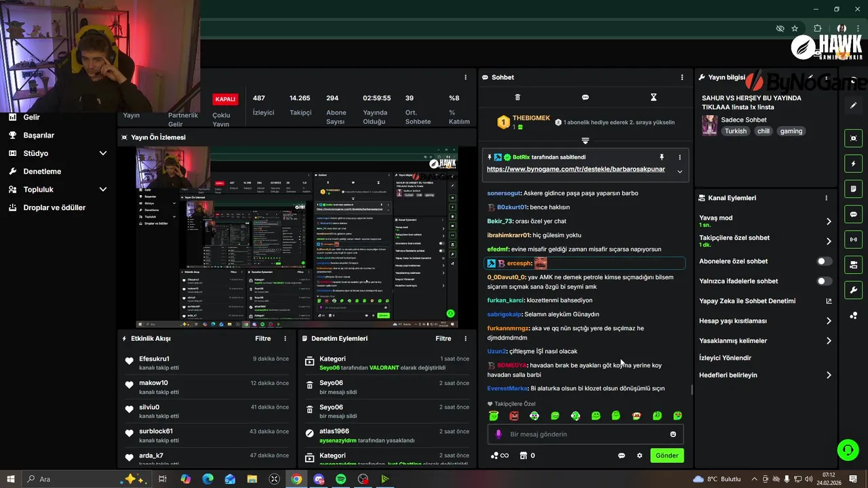The image size is (868, 488).
Task: Click the trash icon under Sohbet header
Action: coord(517,98)
